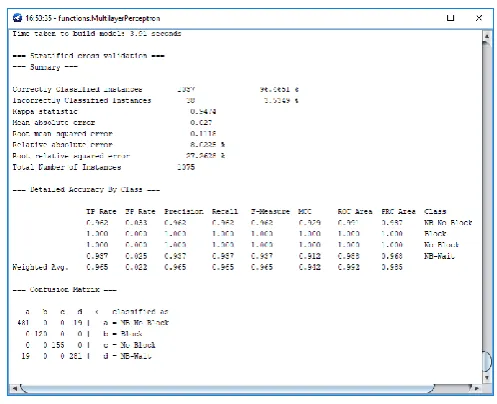Click the 'F-Measure' column header
This screenshot has height=404, width=497.
[x=270, y=211]
